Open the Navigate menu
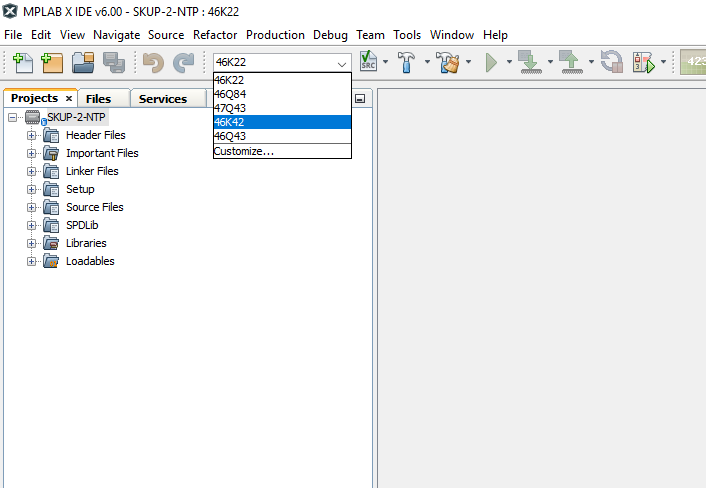706x488 pixels. click(x=117, y=35)
